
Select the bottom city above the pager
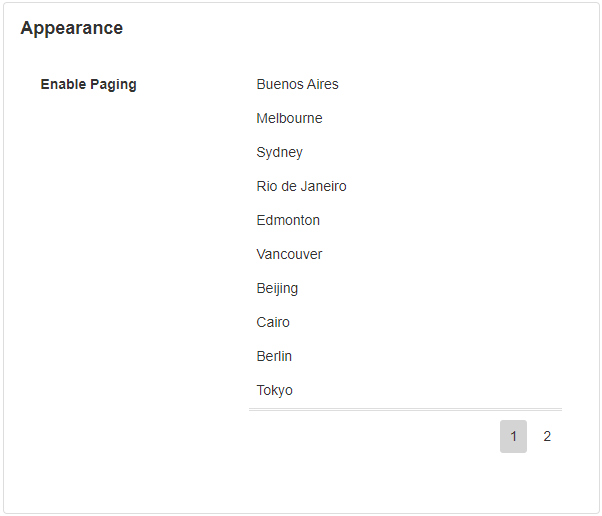click(274, 391)
